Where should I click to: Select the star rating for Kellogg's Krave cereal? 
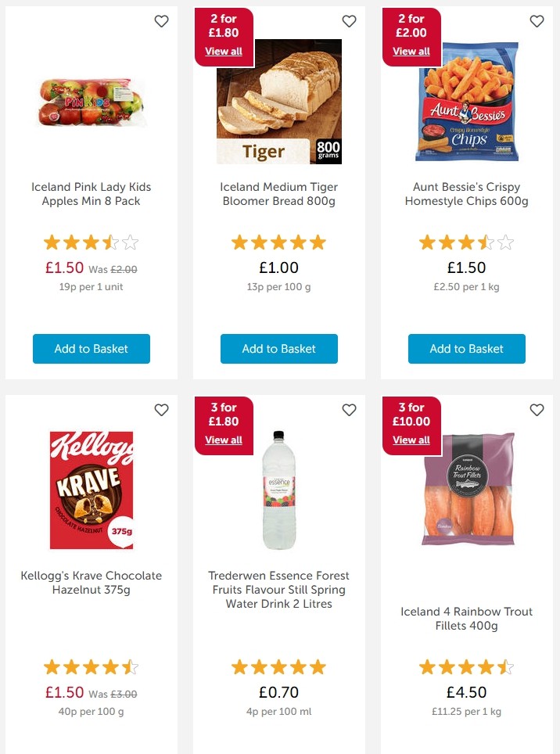(x=91, y=666)
